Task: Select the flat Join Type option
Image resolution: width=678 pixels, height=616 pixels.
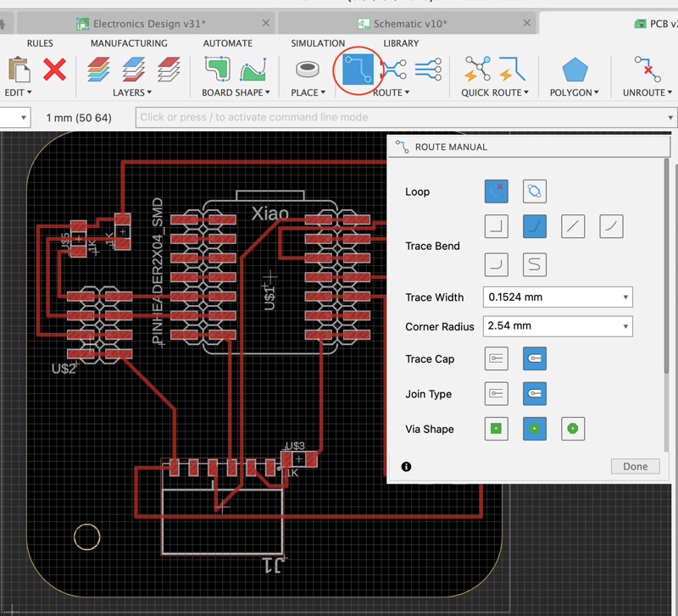Action: tap(496, 393)
